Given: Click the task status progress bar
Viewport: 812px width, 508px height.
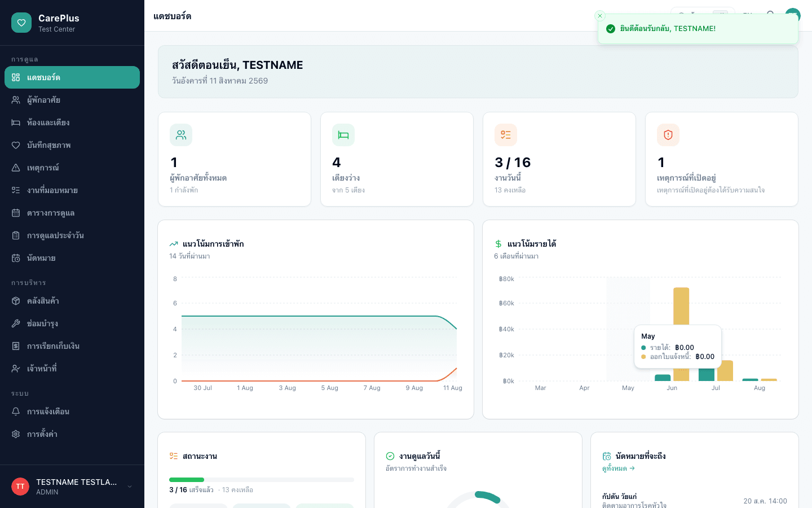Looking at the screenshot, I should pos(262,480).
